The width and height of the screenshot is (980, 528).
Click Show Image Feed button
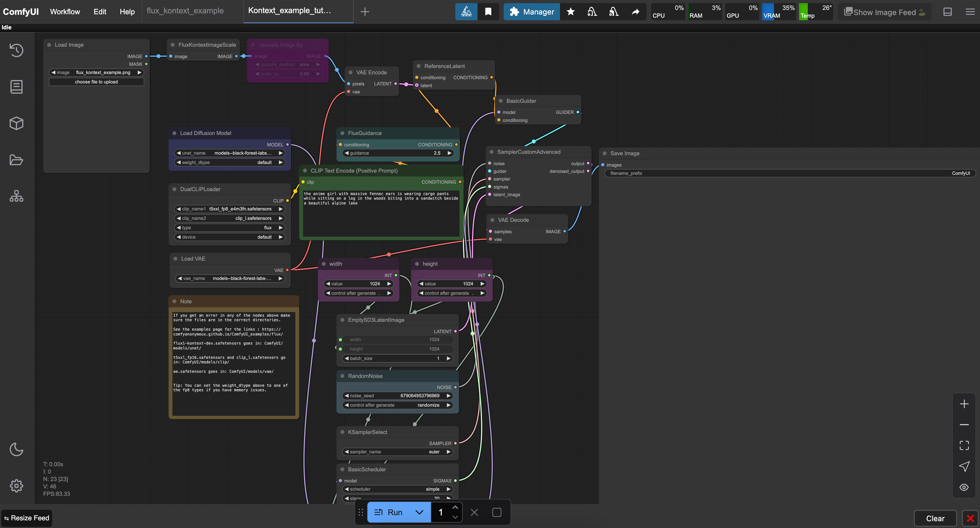(x=884, y=12)
